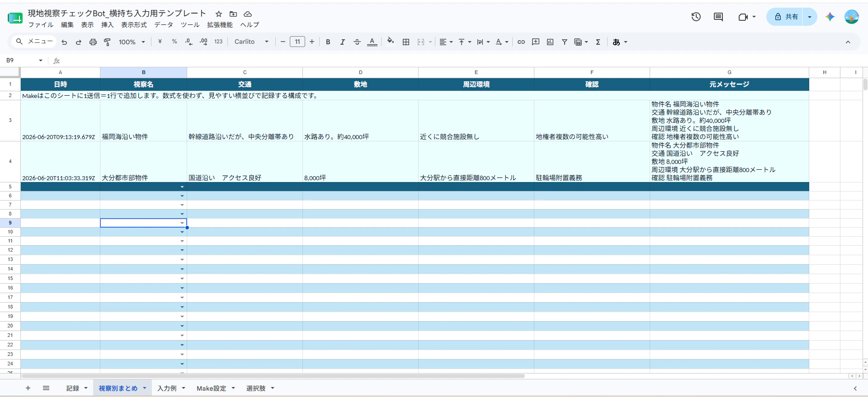Screen dimensions: 868x397
Task: Open the functions sigma menu
Action: point(598,42)
